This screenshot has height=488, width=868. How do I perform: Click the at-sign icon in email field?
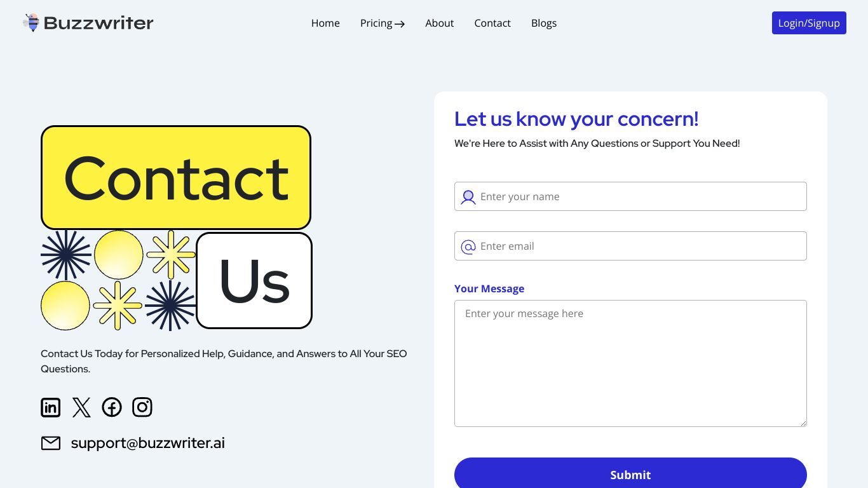coord(468,247)
